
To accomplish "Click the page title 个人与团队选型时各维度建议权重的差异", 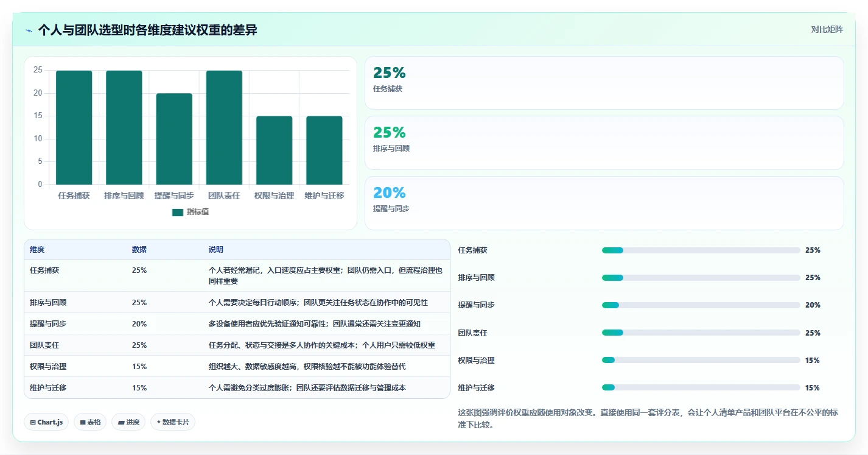I will tap(147, 30).
